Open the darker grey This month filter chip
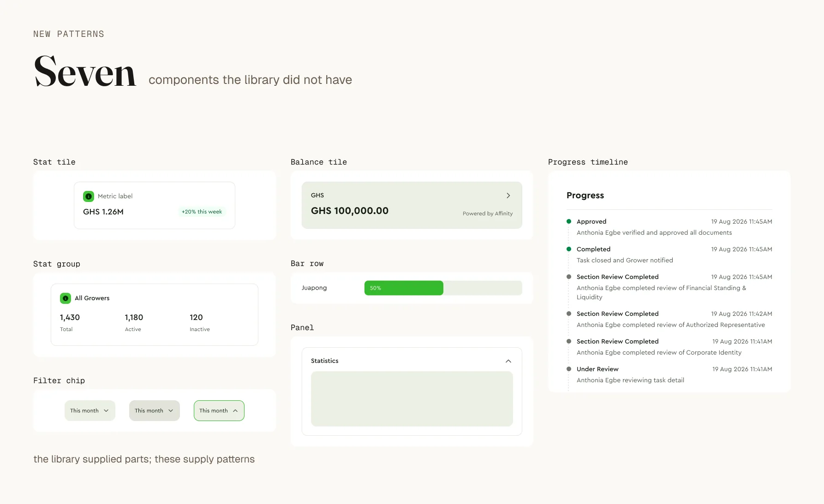824x504 pixels. tap(155, 410)
